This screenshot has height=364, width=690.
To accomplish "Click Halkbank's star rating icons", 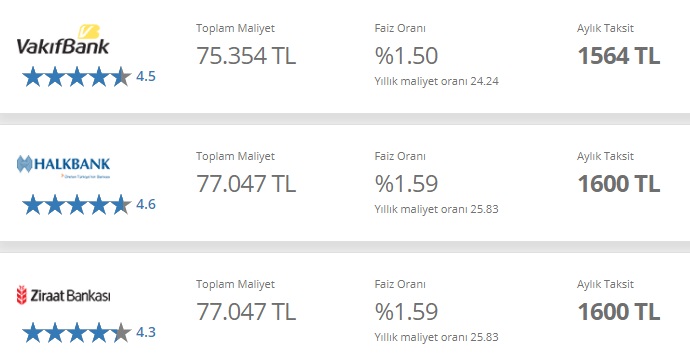I will [77, 205].
